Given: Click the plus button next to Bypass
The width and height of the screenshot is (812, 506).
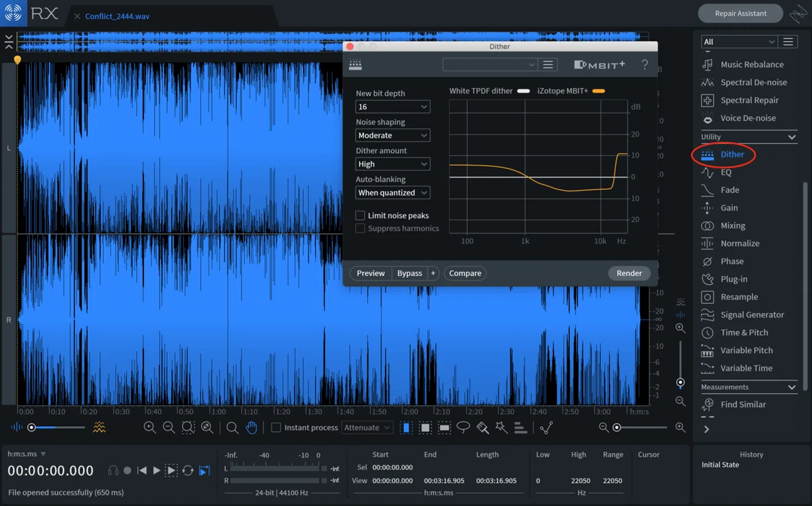Looking at the screenshot, I should (433, 273).
